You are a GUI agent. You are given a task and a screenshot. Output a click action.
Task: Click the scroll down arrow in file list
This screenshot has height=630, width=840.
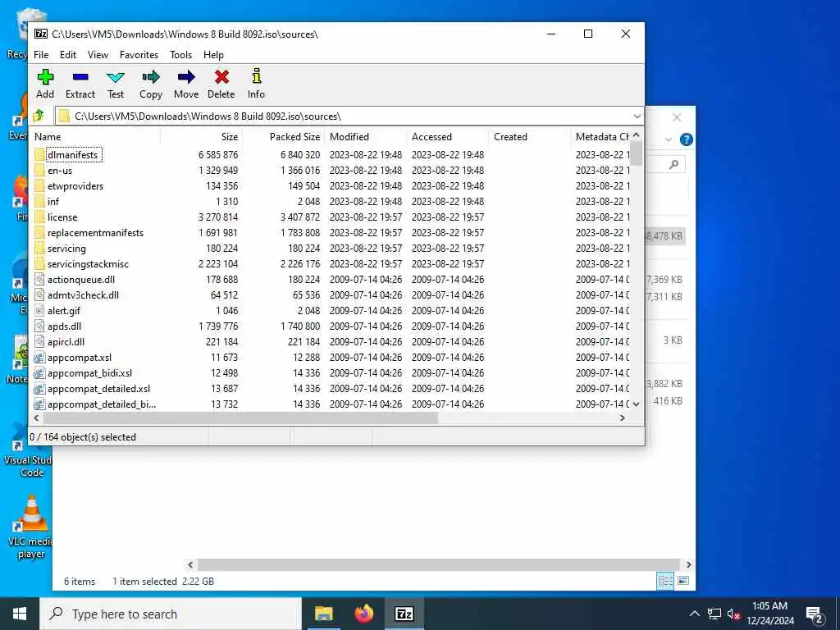coord(636,404)
